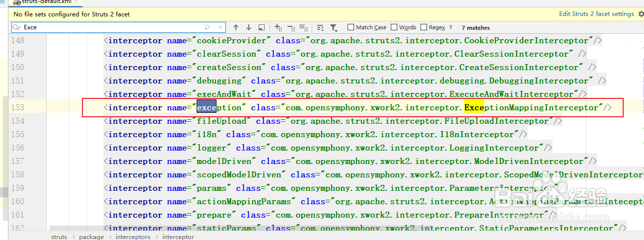Click the scopedModelDriven interceptor name
The image size is (644, 240).
coord(239,174)
